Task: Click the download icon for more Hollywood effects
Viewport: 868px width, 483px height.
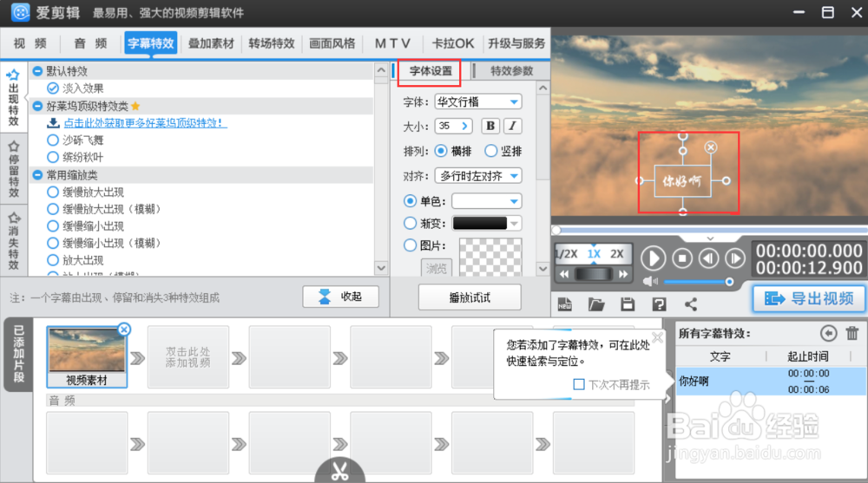Action: [x=53, y=123]
